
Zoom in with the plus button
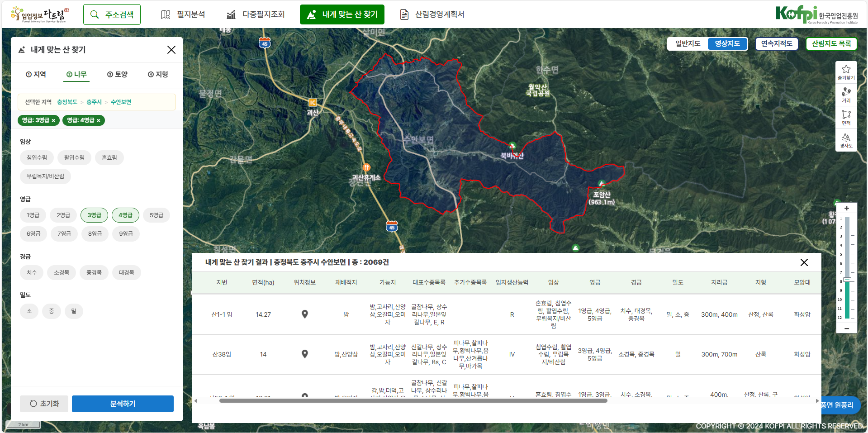click(x=847, y=209)
